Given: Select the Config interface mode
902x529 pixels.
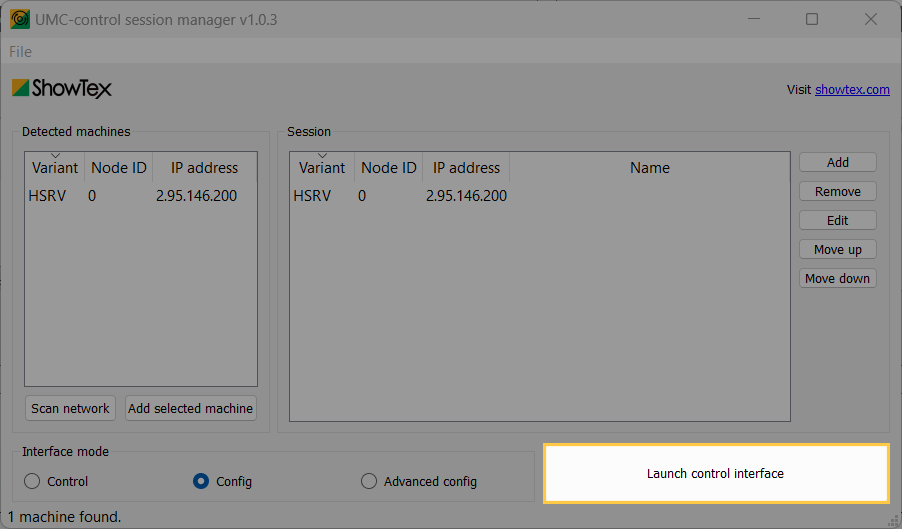Looking at the screenshot, I should pyautogui.click(x=201, y=481).
